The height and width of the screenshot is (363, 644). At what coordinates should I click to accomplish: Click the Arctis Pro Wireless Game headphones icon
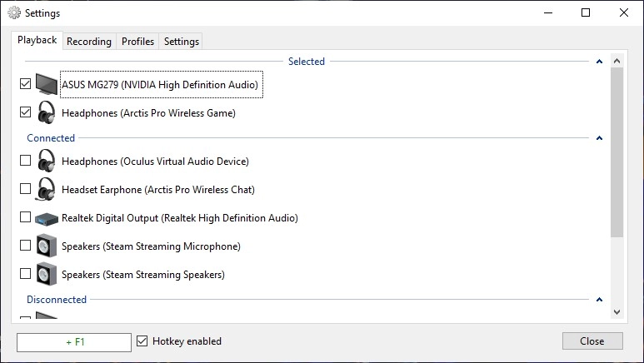click(x=47, y=112)
